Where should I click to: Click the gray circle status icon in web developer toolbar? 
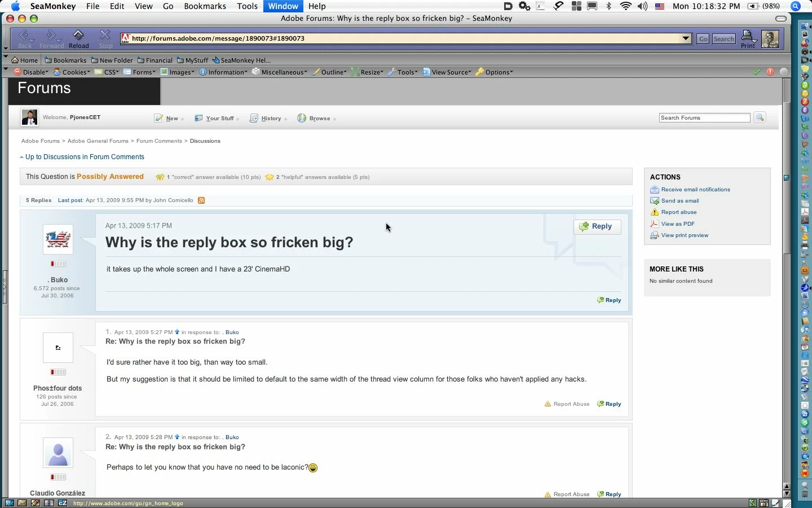pyautogui.click(x=784, y=72)
